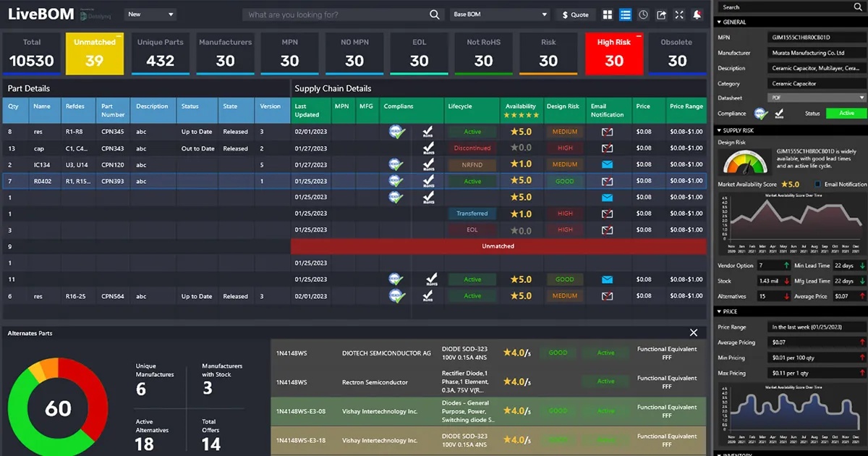Minimize the Unmatched tile with its dash

(x=119, y=35)
